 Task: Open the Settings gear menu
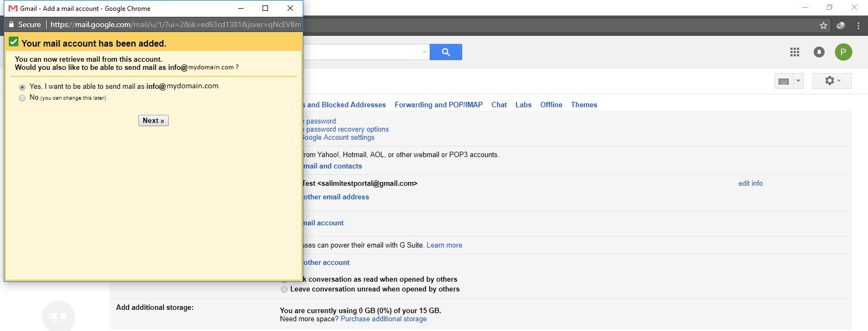(832, 81)
